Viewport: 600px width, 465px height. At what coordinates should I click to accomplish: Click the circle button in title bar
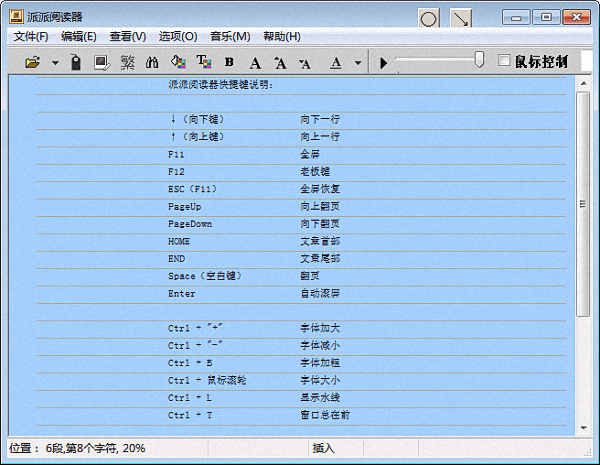[x=428, y=18]
